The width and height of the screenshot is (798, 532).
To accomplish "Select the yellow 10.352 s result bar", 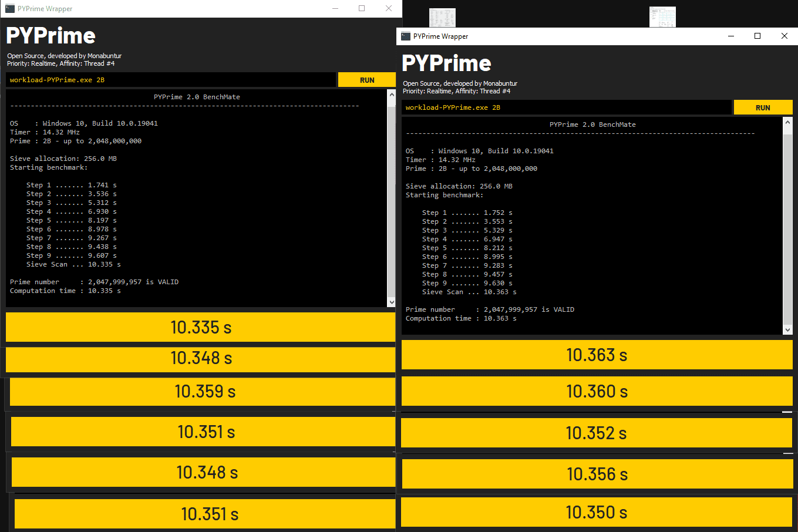I will 597,433.
